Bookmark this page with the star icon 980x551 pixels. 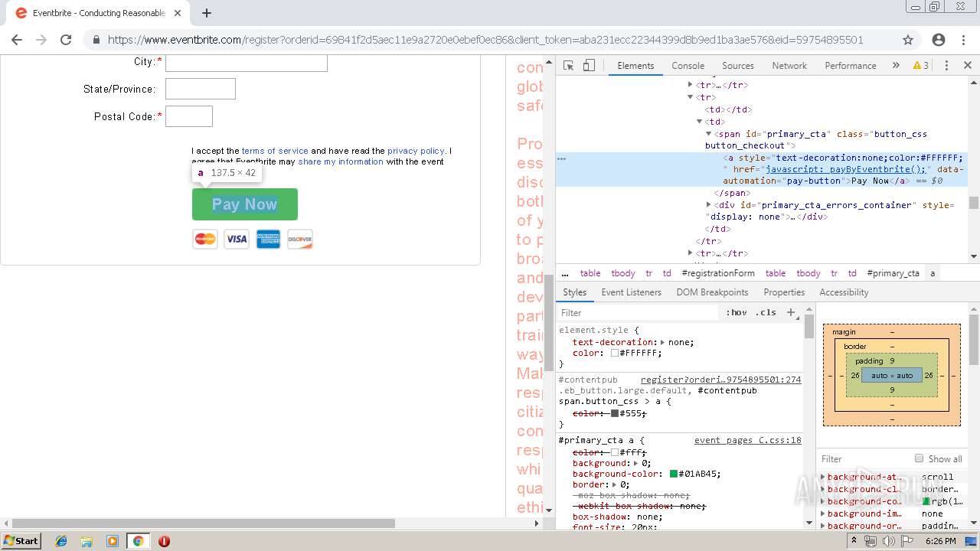click(908, 40)
